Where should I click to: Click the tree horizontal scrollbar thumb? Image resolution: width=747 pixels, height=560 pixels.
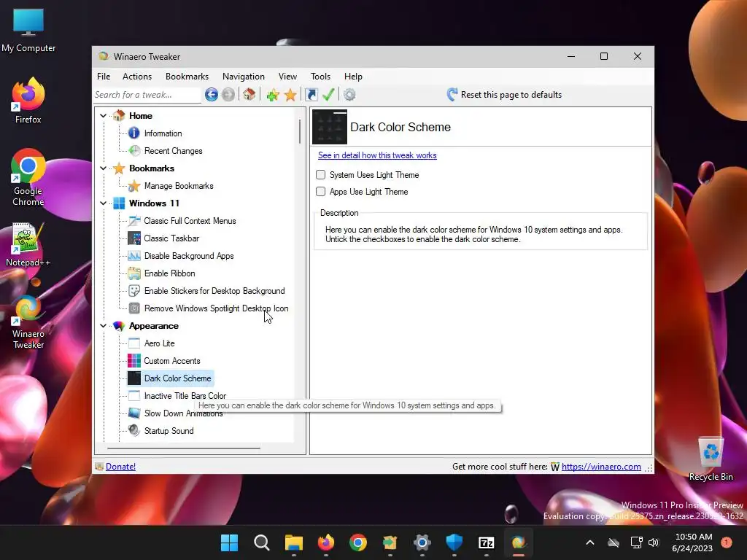coord(184,448)
